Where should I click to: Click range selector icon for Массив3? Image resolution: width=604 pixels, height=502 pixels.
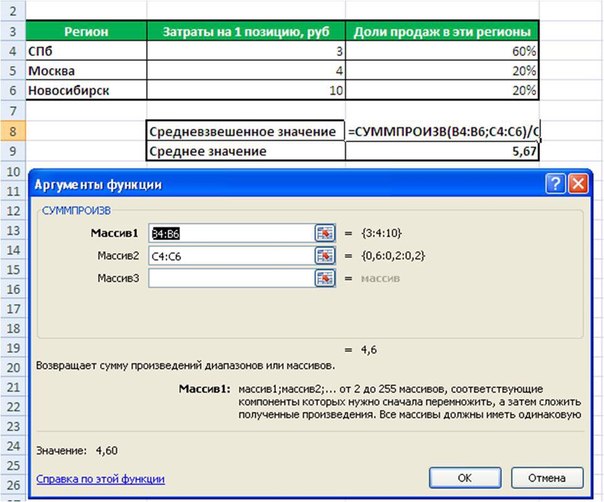324,278
